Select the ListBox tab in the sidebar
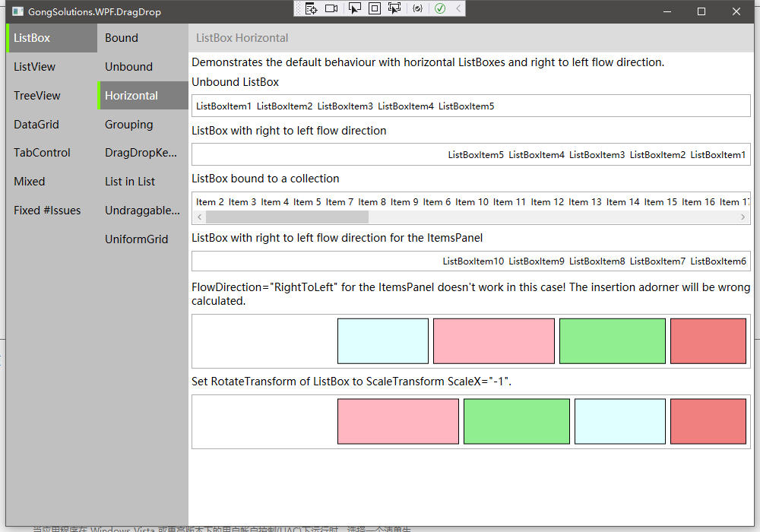Image resolution: width=760 pixels, height=532 pixels. [52, 38]
